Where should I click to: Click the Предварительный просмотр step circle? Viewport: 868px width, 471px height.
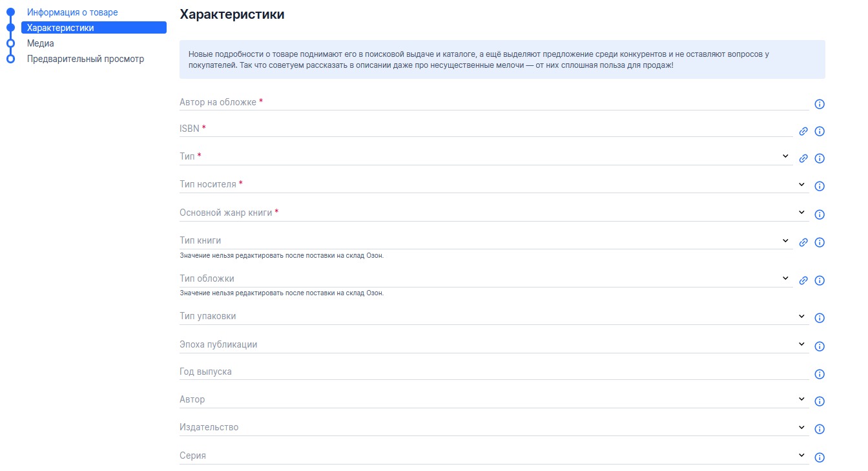coord(10,59)
